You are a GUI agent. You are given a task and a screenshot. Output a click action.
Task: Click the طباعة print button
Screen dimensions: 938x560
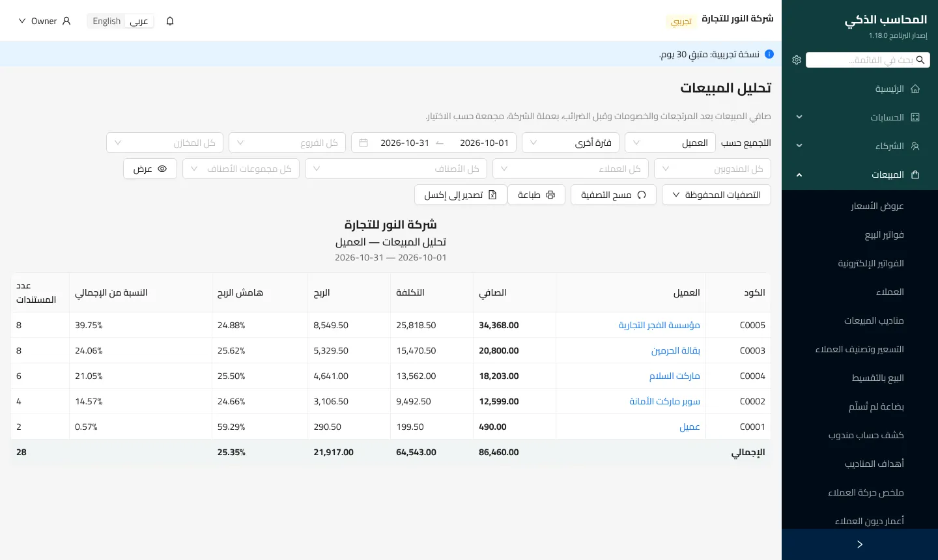tap(537, 195)
